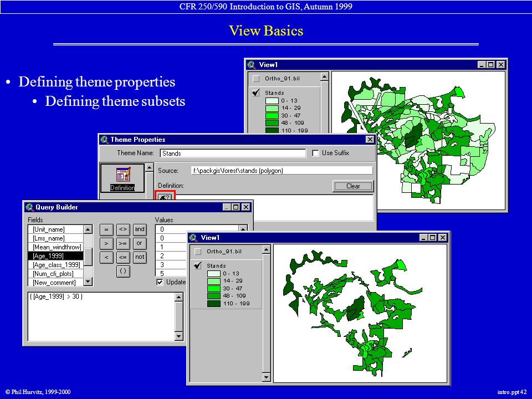The height and width of the screenshot is (399, 532).
Task: Click the 14 - 29 color swatch in lower View1
Action: (x=214, y=281)
